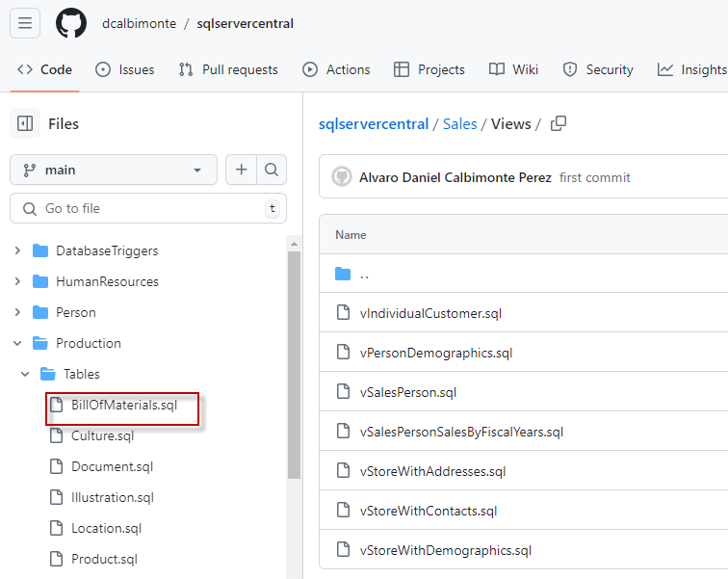Open the main branch dropdown
This screenshot has width=728, height=579.
pyautogui.click(x=114, y=170)
